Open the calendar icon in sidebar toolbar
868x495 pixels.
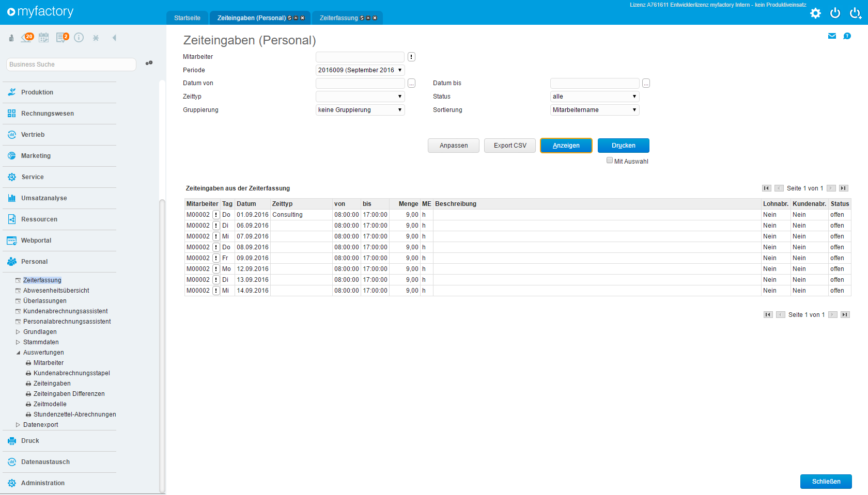coord(44,38)
